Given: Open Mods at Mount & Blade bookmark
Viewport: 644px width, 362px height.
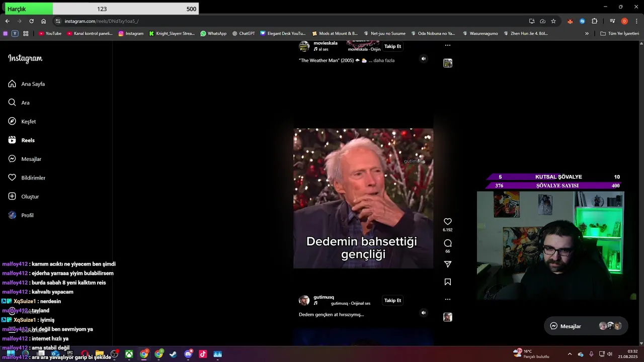Looking at the screenshot, I should coord(335,34).
